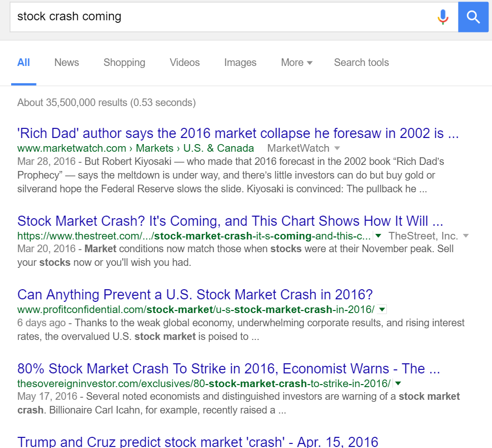Image resolution: width=492 pixels, height=448 pixels.
Task: Expand green arrow beside profitconfidential.com URL
Action: [x=382, y=309]
